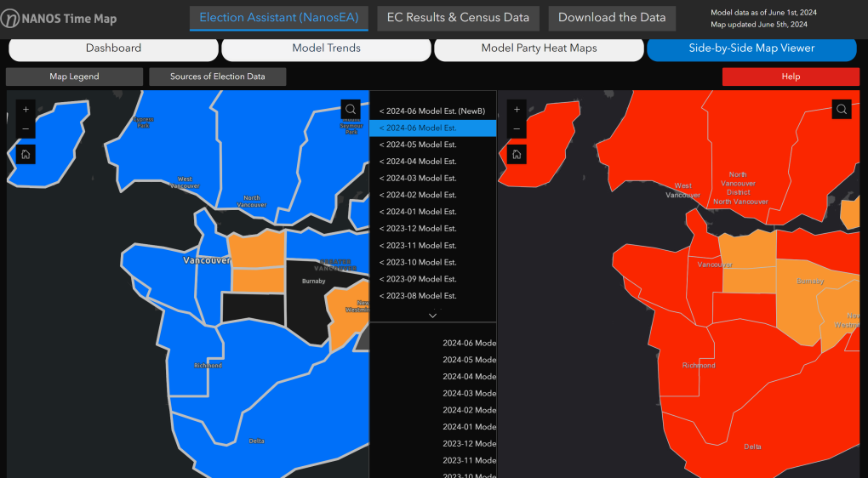Screen dimensions: 868x478
Task: Select < 2023-12 Model Est.
Action: point(432,229)
